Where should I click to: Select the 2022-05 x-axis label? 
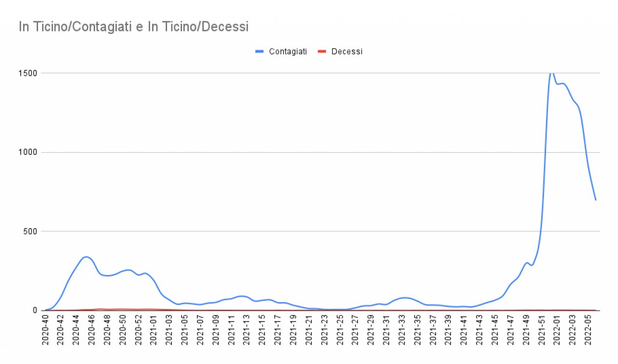tap(588, 330)
